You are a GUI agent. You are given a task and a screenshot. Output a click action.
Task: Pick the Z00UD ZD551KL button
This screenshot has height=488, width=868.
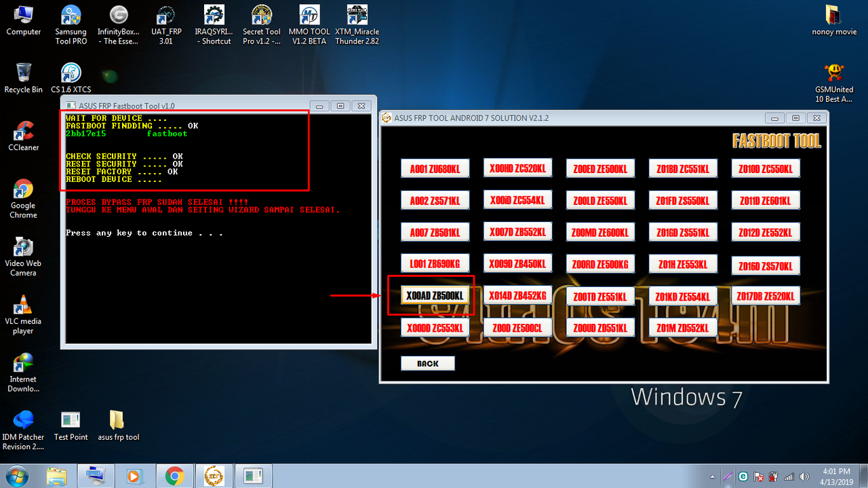pos(600,328)
